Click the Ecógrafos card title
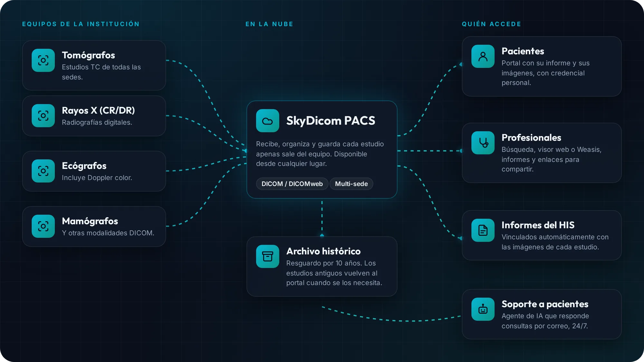644x362 pixels. [84, 166]
